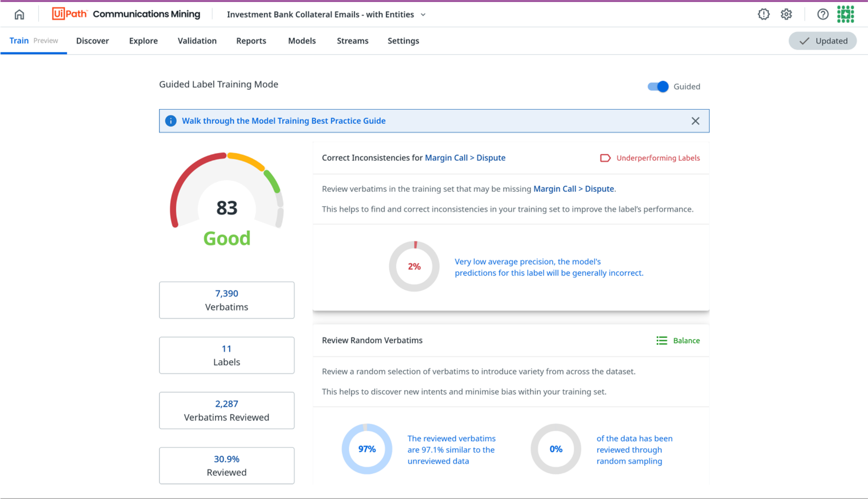Screen dimensions: 868x499
Task: Open the settings gear icon
Action: (786, 14)
